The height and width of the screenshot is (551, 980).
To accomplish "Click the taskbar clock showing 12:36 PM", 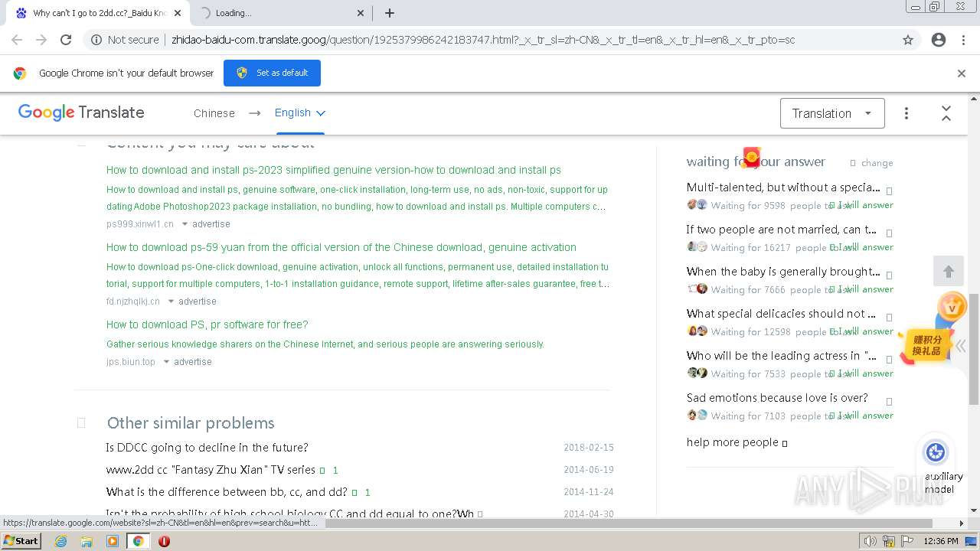I will coord(941,541).
